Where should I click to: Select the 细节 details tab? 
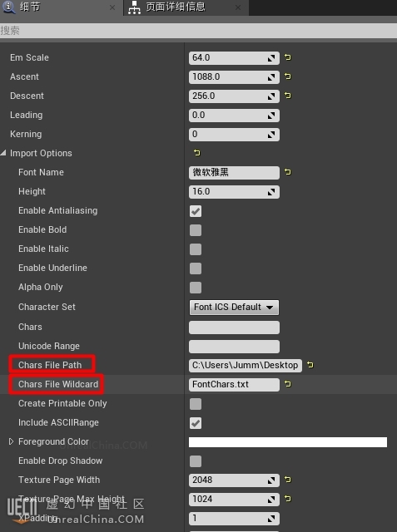(30, 7)
